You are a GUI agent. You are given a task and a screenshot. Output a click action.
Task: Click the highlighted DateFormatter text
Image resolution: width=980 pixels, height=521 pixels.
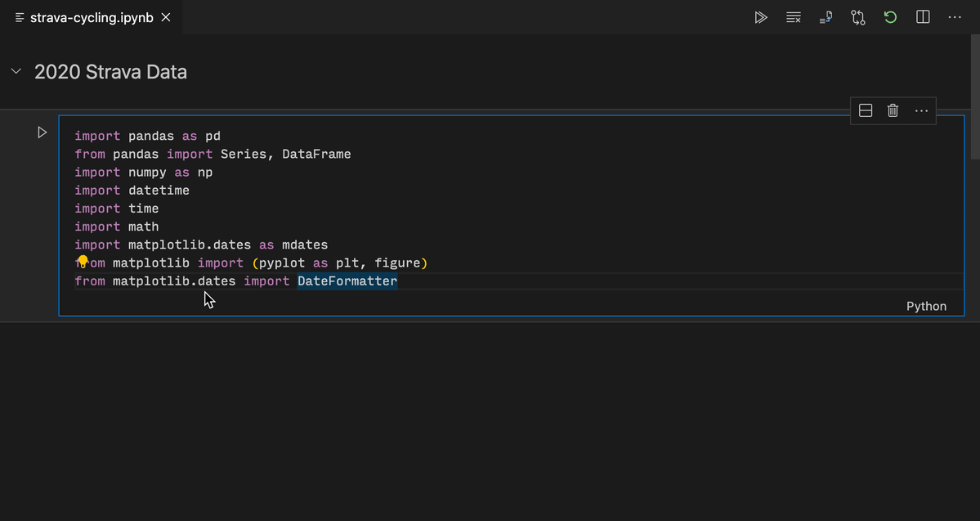pos(347,281)
